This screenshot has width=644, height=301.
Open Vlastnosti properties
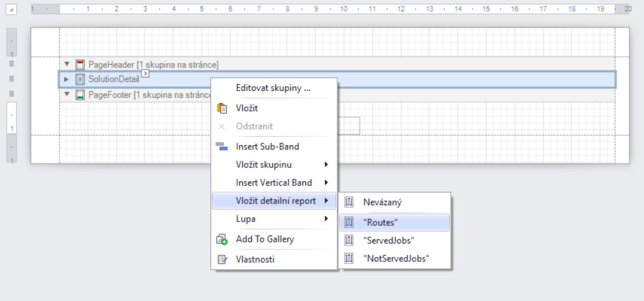274,259
